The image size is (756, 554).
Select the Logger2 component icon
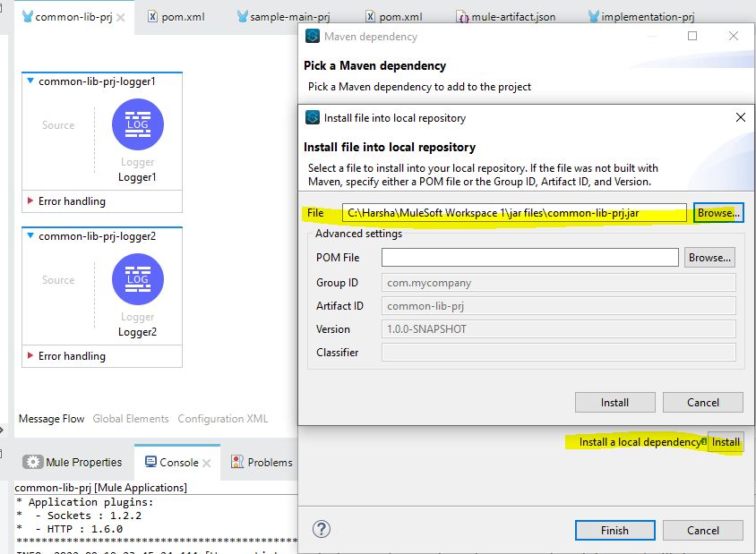pyautogui.click(x=138, y=279)
